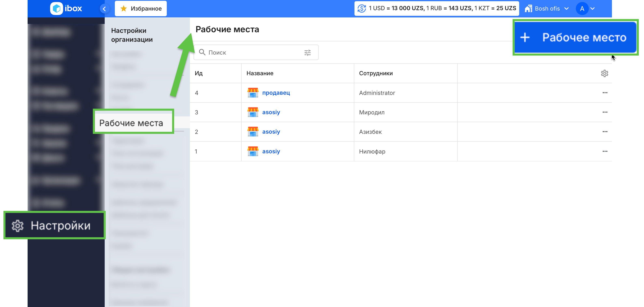The width and height of the screenshot is (644, 307).
Task: Open more actions for Нилюфар row
Action: click(605, 151)
